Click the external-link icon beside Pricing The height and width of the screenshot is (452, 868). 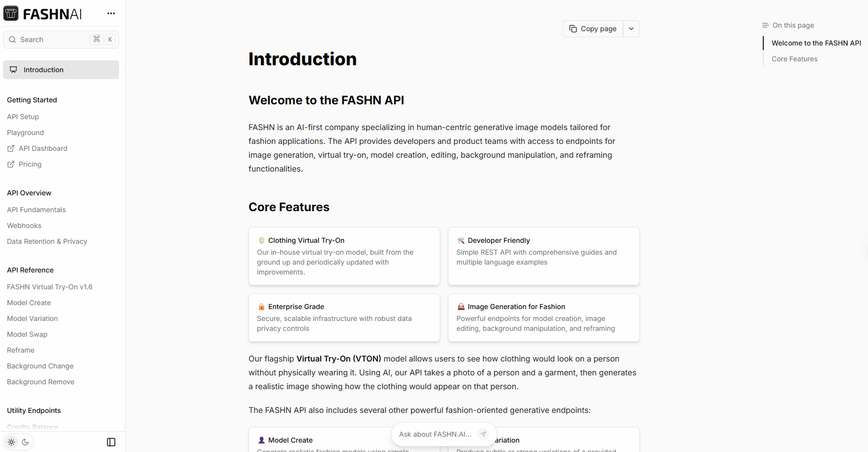11,164
